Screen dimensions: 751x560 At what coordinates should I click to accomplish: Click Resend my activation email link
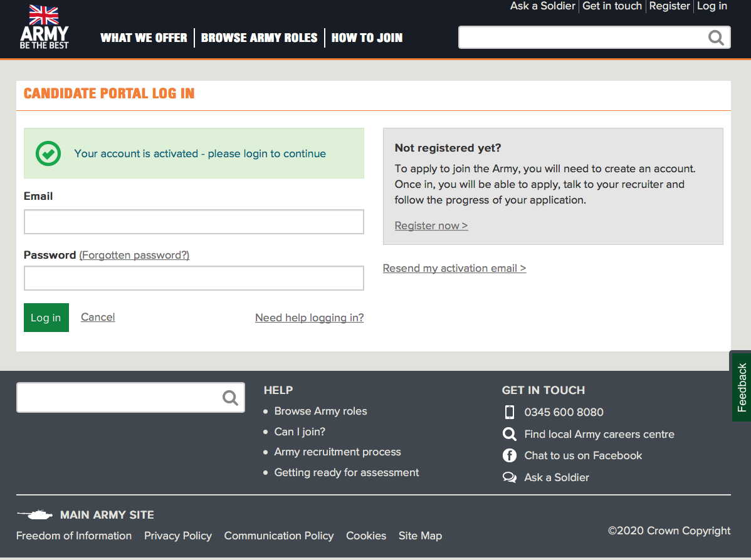click(454, 268)
